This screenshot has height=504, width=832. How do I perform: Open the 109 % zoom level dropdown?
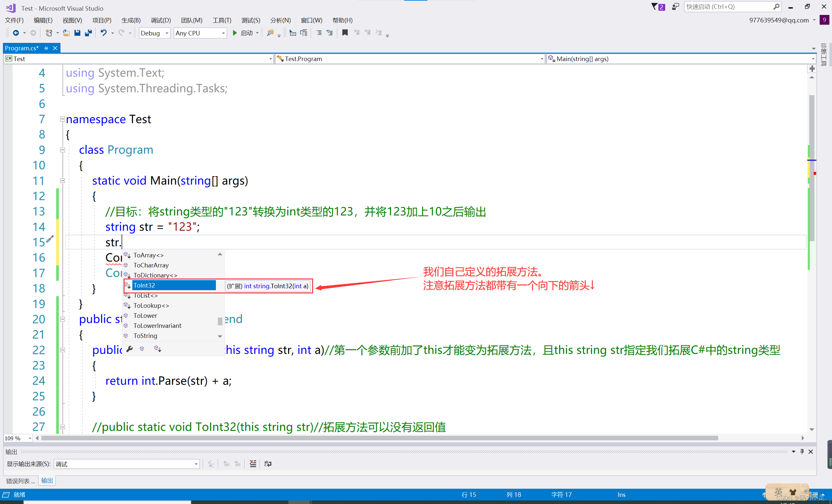tap(18, 438)
